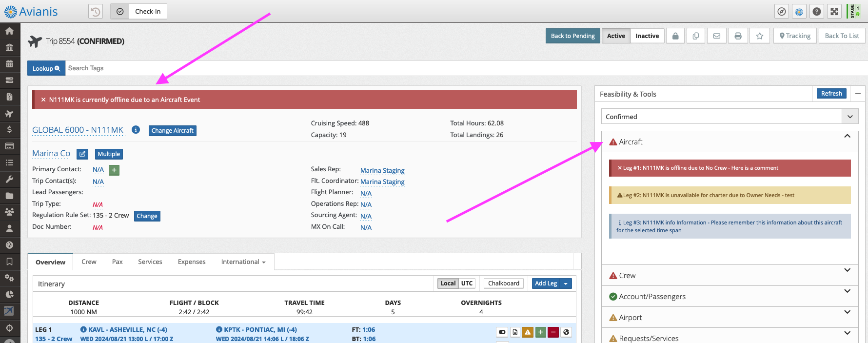The width and height of the screenshot is (868, 343).
Task: Expand the Account/Passengers section
Action: coord(847,291)
